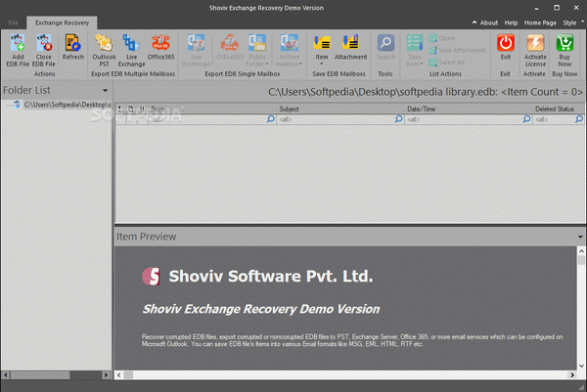587x392 pixels.
Task: Click the Deleted Status filter magnifier
Action: [579, 119]
